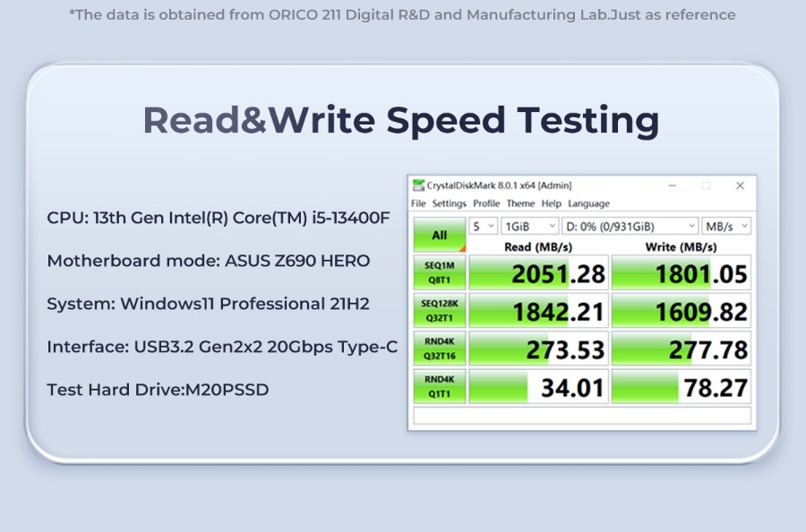Start all benchmarks with the All button
Screen dimensions: 806x532
(x=439, y=235)
